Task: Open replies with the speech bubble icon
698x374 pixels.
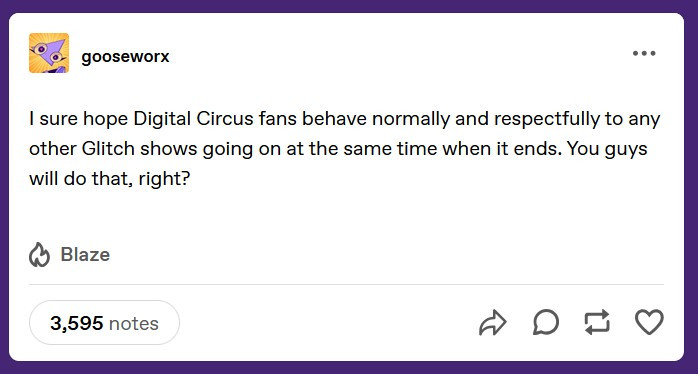Action: [x=546, y=322]
